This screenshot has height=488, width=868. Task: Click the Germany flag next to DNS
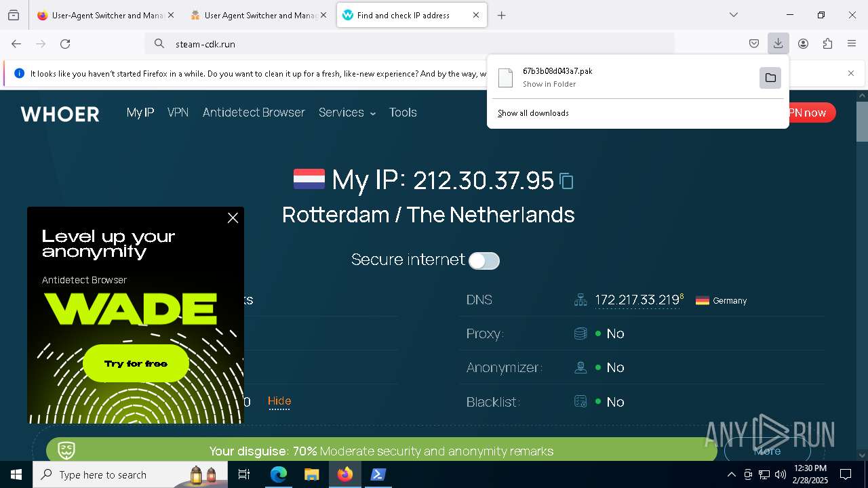[703, 300]
